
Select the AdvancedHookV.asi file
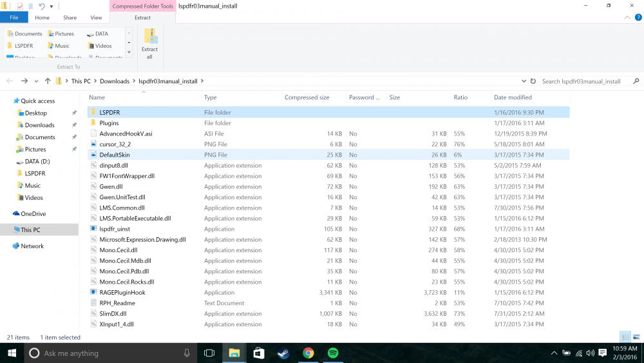328,133
